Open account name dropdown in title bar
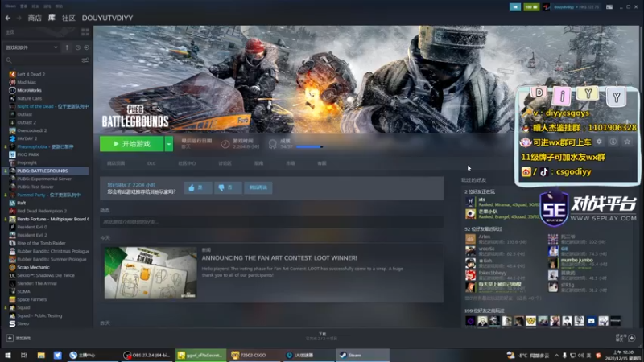Viewport: 644px width, 362px height. tap(576, 7)
